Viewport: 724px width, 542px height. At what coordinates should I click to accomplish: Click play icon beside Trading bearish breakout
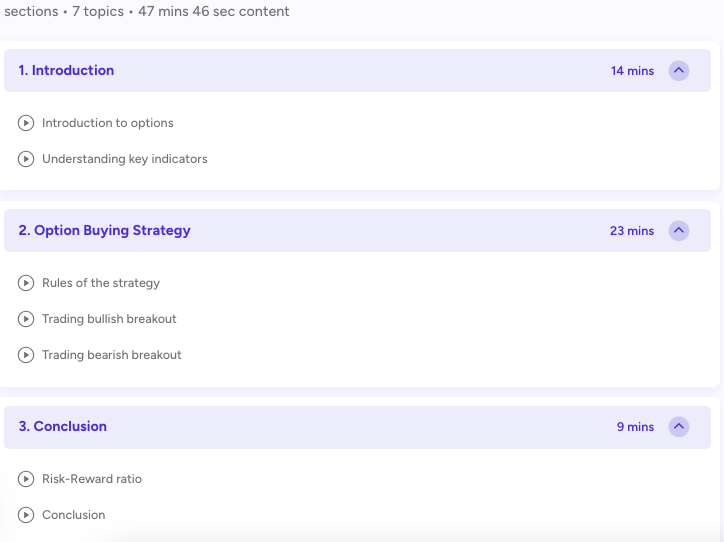click(26, 355)
